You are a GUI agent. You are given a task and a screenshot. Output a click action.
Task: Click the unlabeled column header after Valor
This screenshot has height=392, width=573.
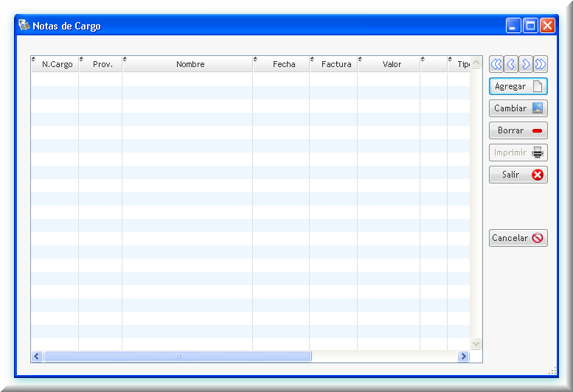click(x=434, y=64)
